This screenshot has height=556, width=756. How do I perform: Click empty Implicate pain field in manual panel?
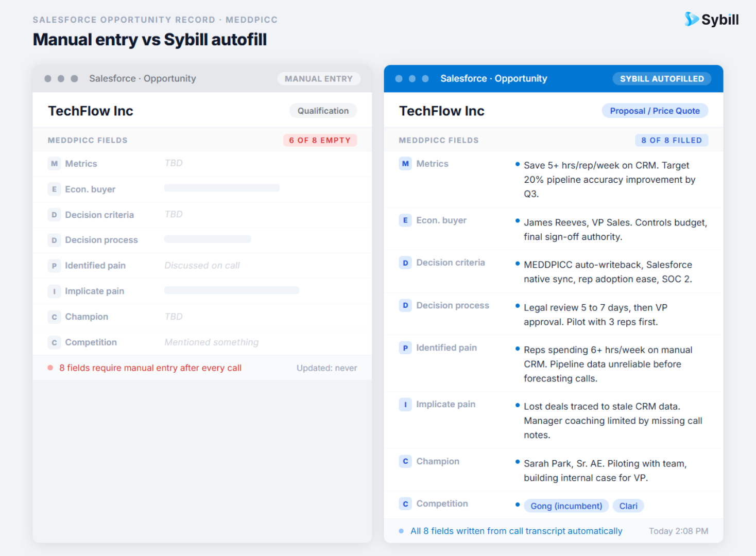tap(232, 290)
